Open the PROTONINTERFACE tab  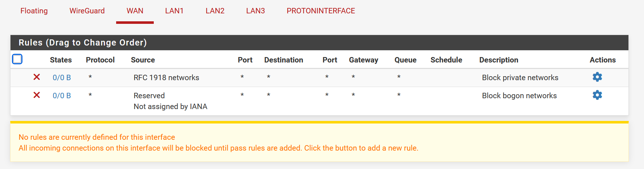tap(321, 11)
